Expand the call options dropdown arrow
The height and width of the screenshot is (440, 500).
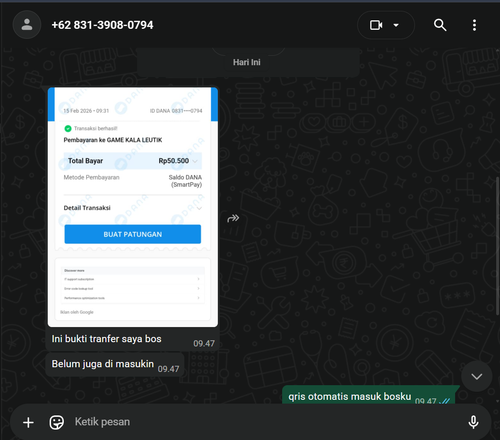click(396, 25)
